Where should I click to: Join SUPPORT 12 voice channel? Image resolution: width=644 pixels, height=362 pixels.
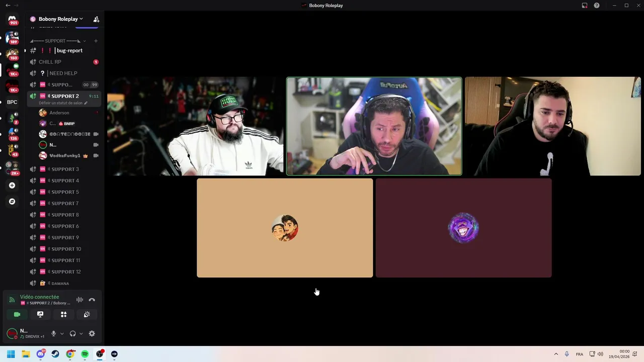coord(64,271)
